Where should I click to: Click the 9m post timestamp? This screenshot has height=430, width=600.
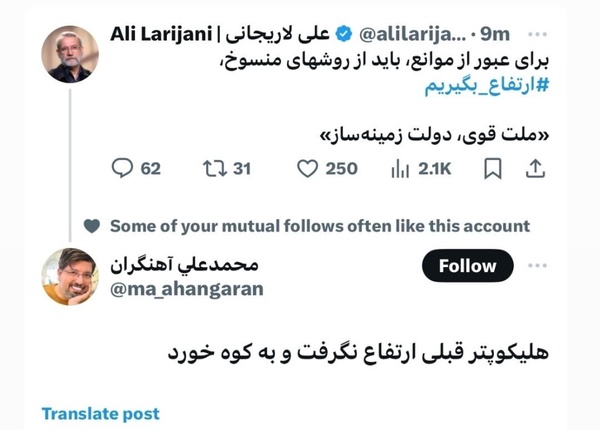pos(496,33)
